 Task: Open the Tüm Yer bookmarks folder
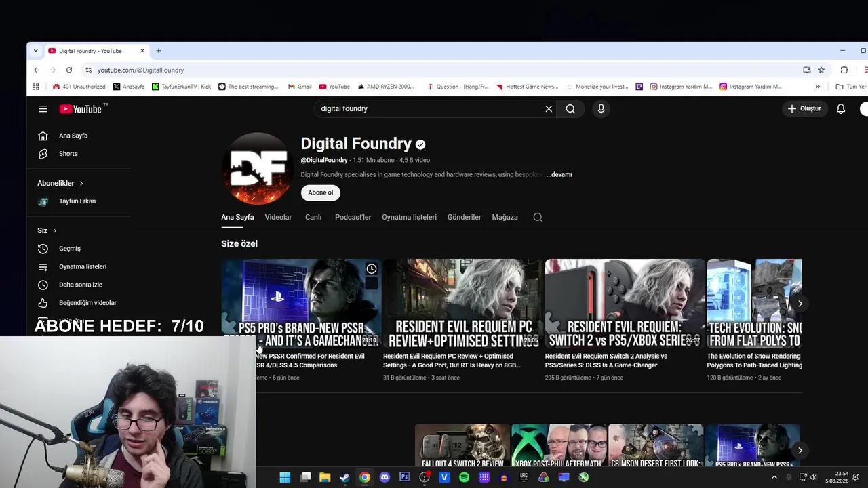click(x=851, y=87)
